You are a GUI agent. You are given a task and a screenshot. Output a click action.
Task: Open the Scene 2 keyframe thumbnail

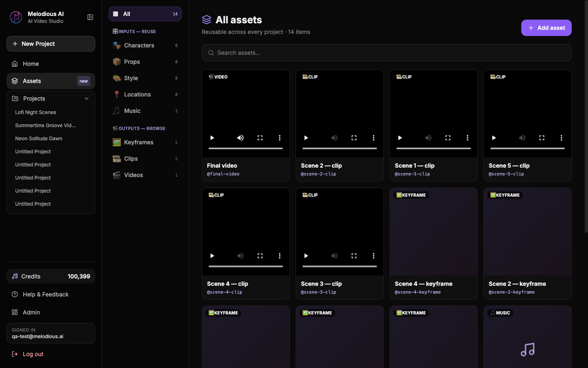(x=528, y=232)
